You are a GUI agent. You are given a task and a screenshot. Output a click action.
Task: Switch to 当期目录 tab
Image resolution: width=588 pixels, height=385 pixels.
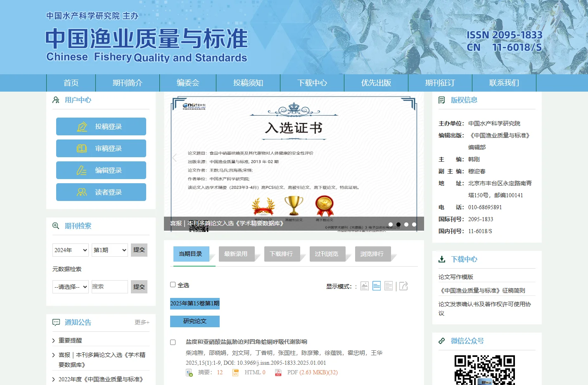191,254
